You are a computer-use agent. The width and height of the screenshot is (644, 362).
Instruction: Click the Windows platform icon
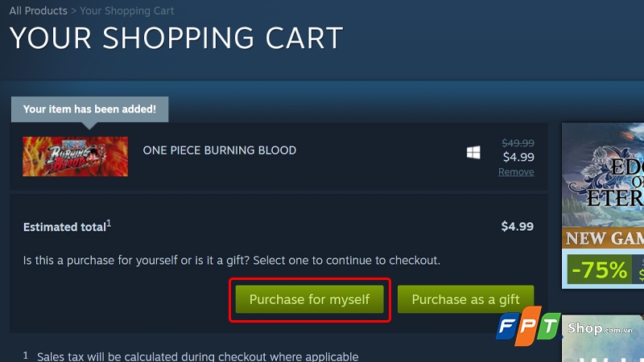point(473,153)
